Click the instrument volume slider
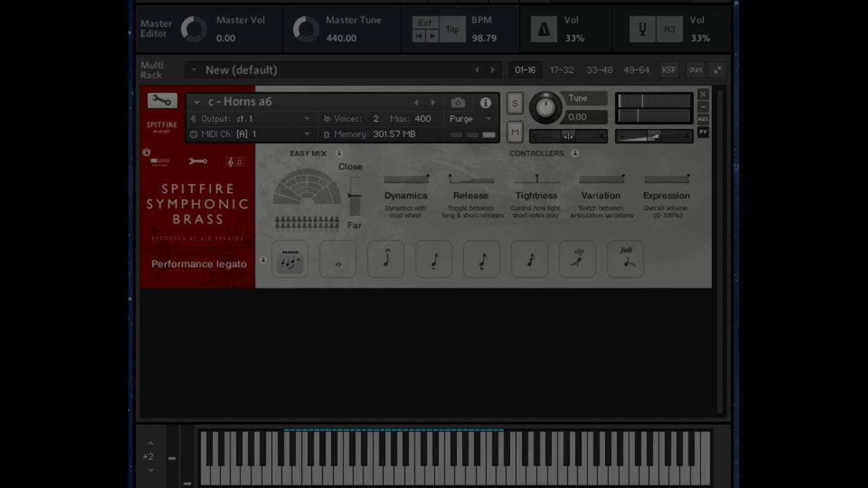868x488 pixels. coord(654,136)
